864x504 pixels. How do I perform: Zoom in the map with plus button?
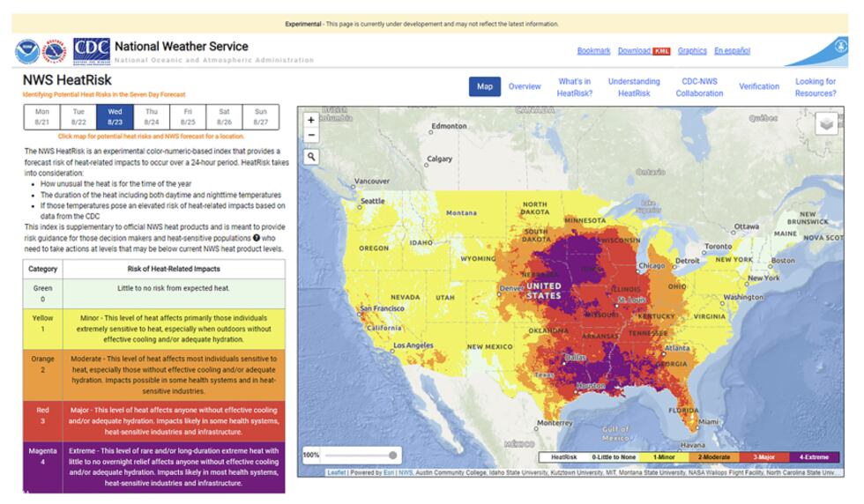coord(310,120)
